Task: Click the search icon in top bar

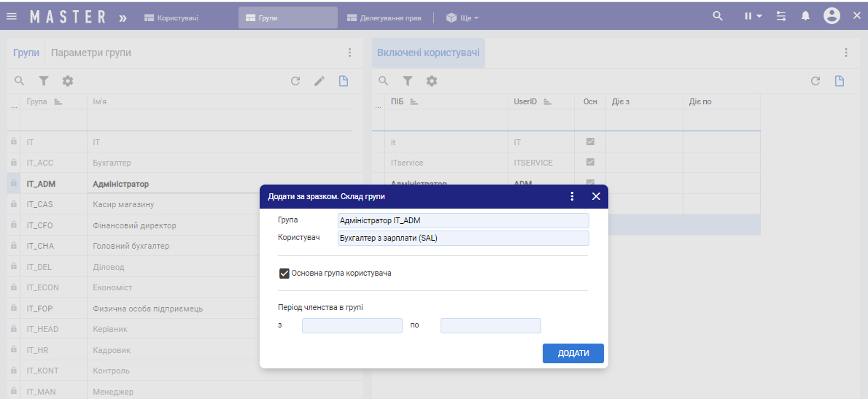Action: point(718,16)
